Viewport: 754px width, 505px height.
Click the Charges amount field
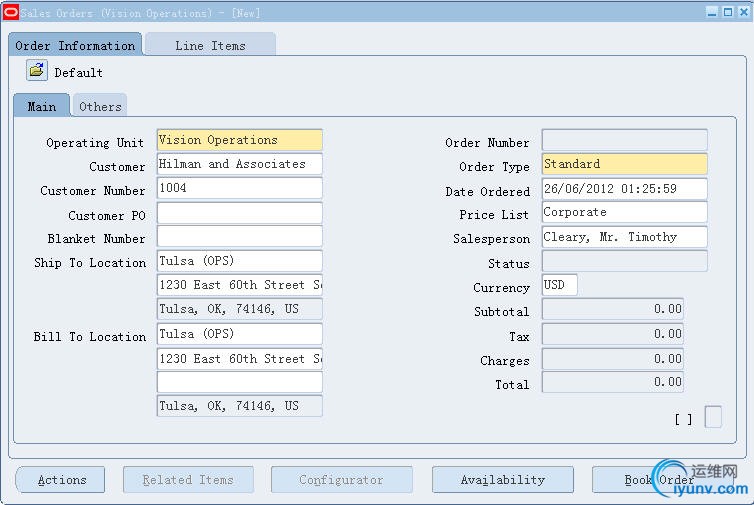coord(613,359)
